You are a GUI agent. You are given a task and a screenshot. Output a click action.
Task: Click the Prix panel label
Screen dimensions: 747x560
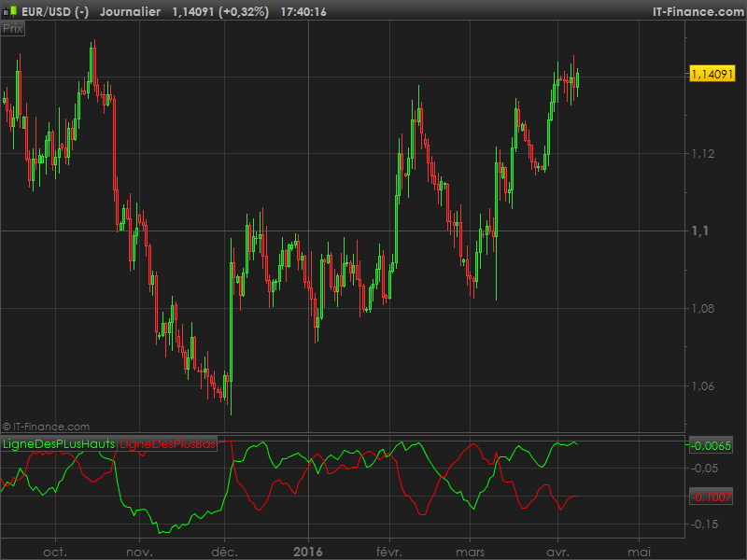(13, 29)
